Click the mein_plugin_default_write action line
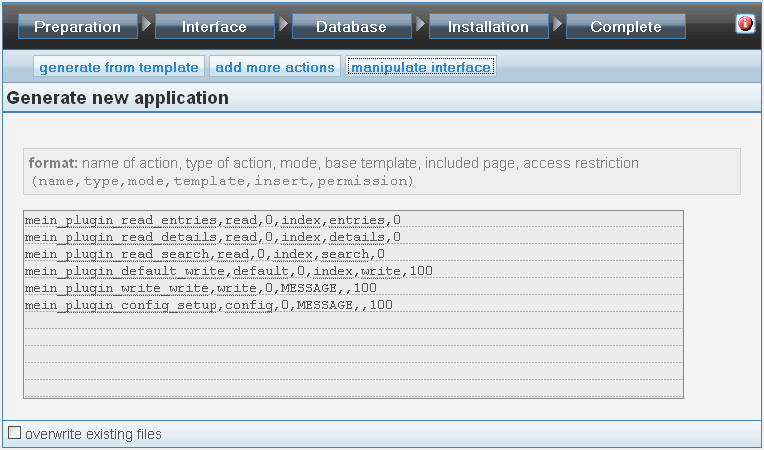Viewport: 764px width, 450px height. click(x=229, y=271)
